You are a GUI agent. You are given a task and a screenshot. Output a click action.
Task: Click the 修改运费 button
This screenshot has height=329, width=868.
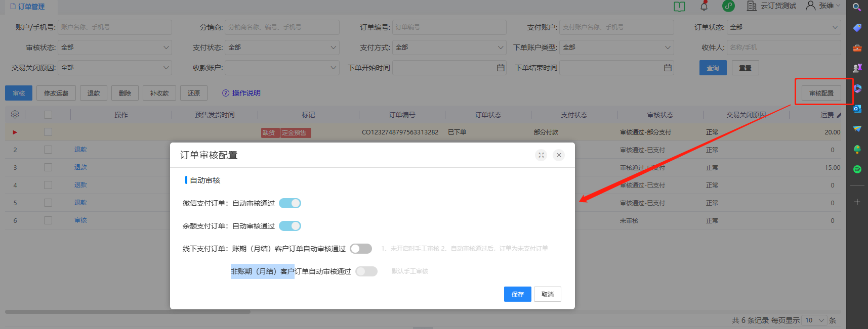pyautogui.click(x=56, y=93)
